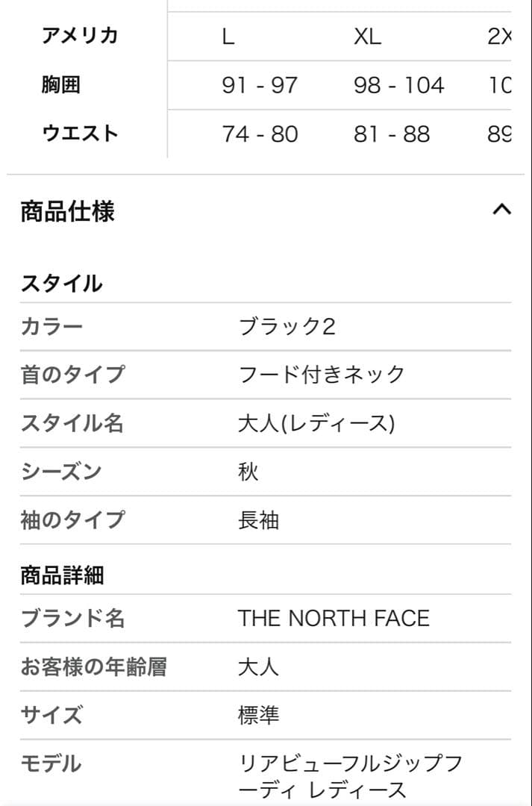Select the L size column header
The height and width of the screenshot is (806, 532).
point(228,34)
